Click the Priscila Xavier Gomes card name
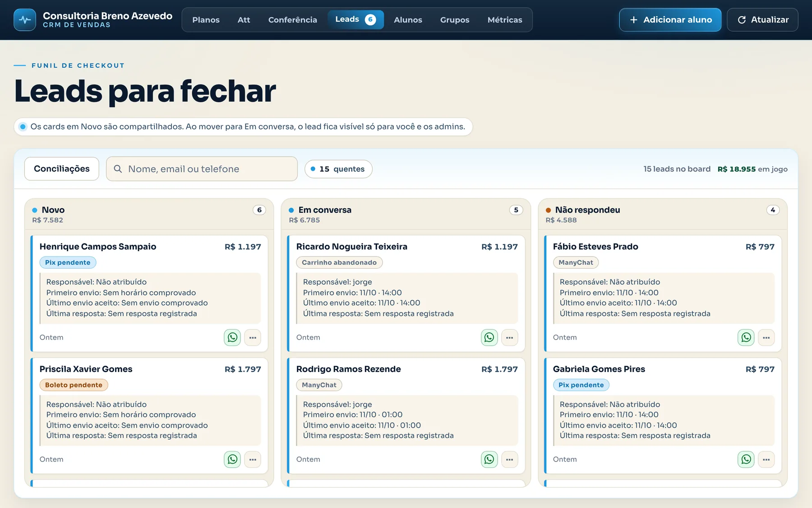The height and width of the screenshot is (508, 812). coord(86,369)
